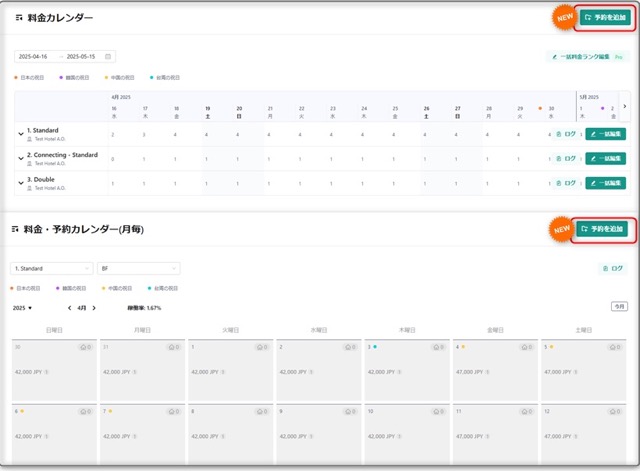
Task: Open ログ for 2. Connecting - Standard row
Action: coord(566,158)
